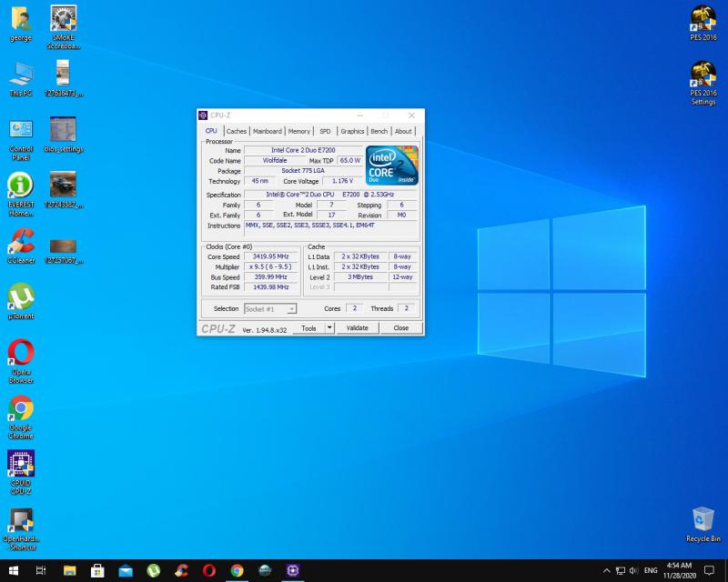Open the Socket #1 selection combo box
728x582 pixels.
(270, 309)
